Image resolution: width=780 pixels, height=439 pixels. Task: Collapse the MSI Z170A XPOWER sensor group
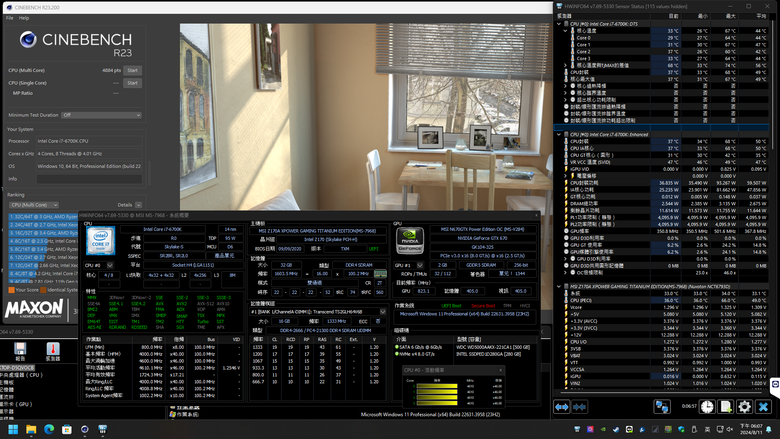(x=559, y=286)
